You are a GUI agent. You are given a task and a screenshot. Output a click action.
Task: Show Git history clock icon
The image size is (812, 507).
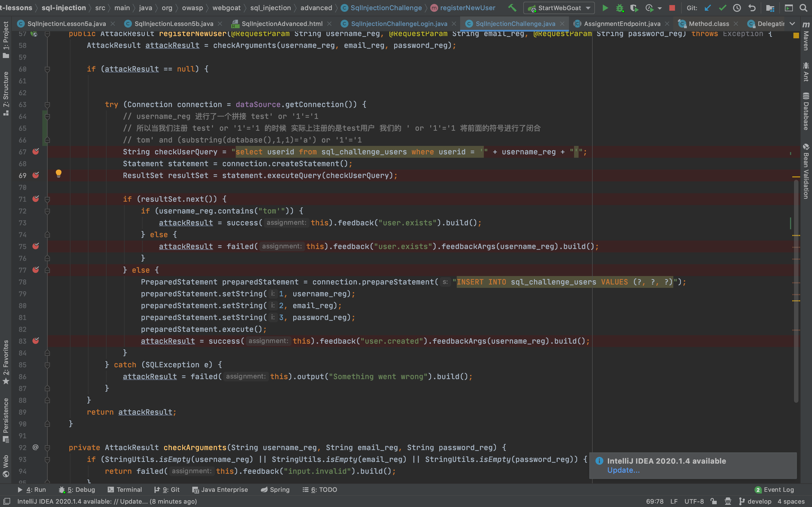click(x=737, y=8)
